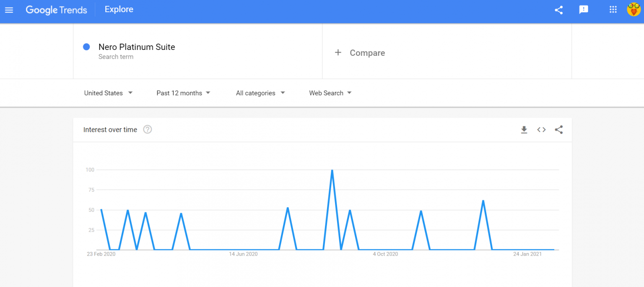Screen dimensions: 644x287
Task: Click the Explore header label
Action: 119,10
